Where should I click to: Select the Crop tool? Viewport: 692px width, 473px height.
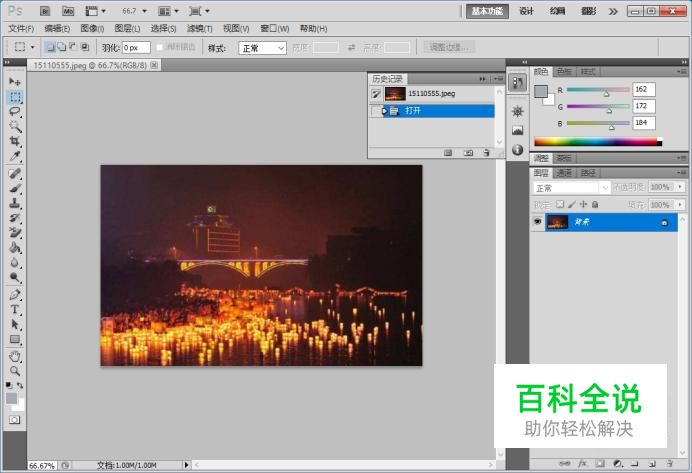point(15,141)
